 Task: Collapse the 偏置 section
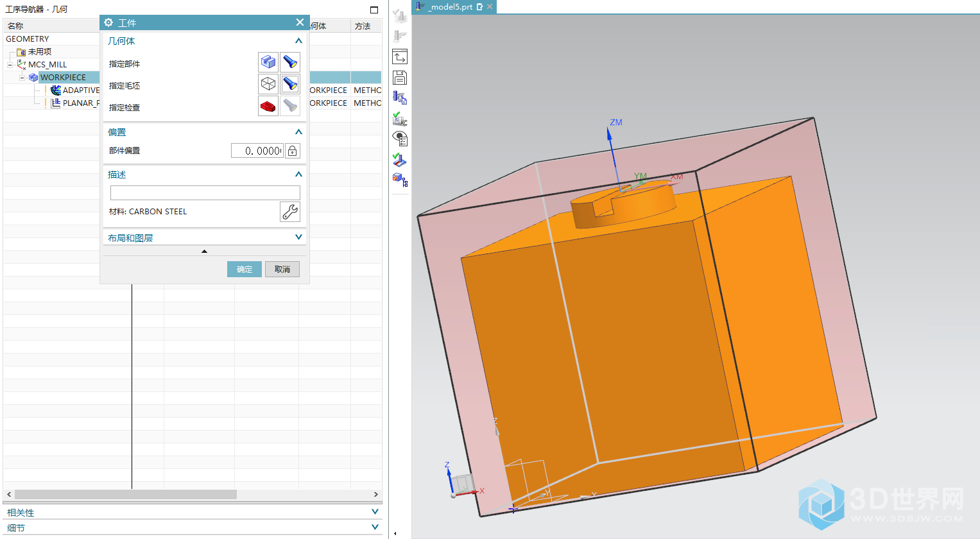(298, 132)
